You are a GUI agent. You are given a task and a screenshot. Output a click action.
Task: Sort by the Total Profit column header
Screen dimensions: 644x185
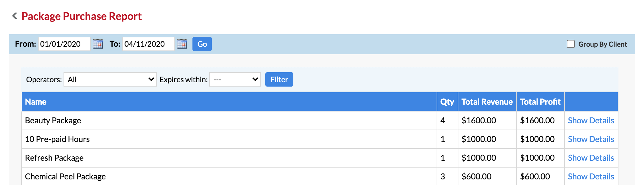[x=540, y=102]
